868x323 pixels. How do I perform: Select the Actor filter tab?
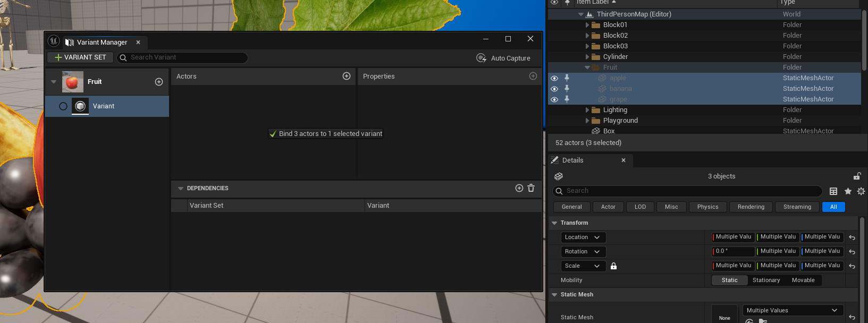[x=608, y=207]
